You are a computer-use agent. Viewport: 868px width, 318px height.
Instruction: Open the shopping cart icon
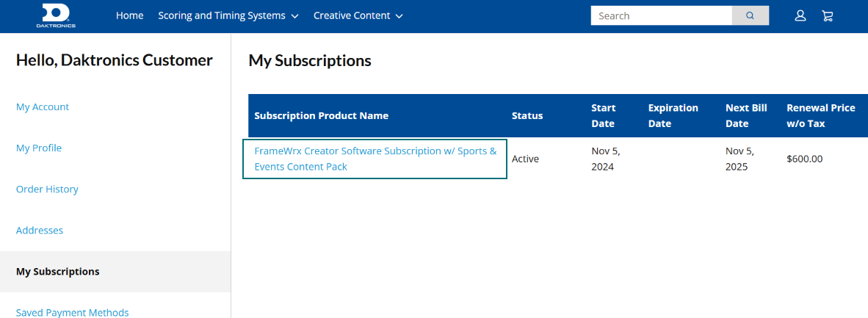coord(828,15)
